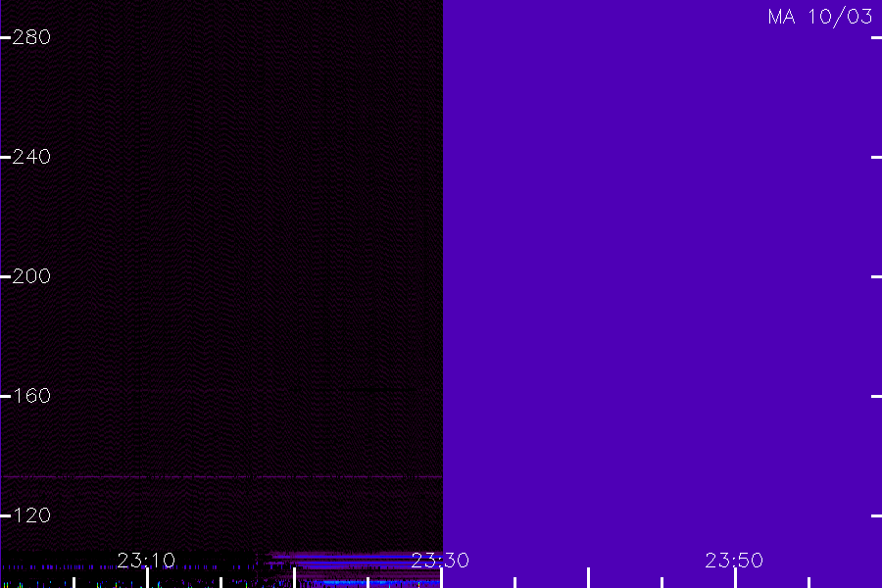This screenshot has height=588, width=882.
Task: Click the 23:50 time label
Action: [734, 561]
